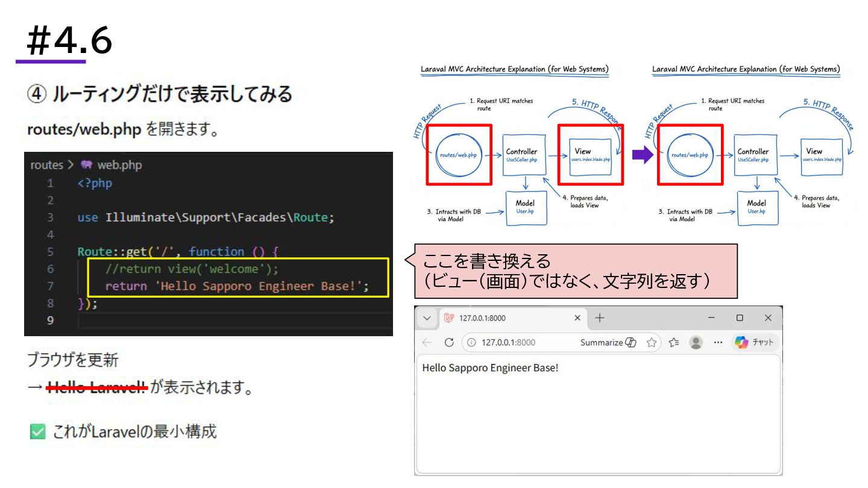Open the browser settings ellipsis menu
Screen dimensions: 868x488
(x=718, y=342)
